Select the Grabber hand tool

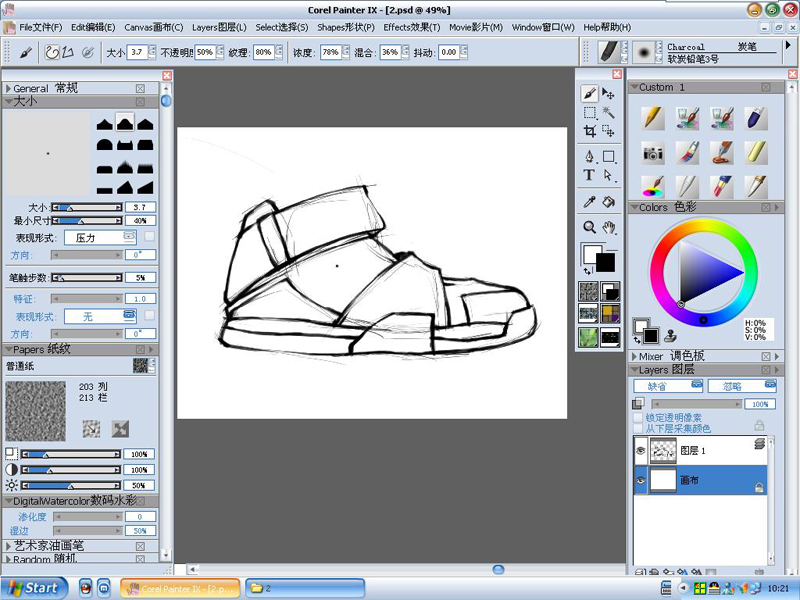(608, 227)
